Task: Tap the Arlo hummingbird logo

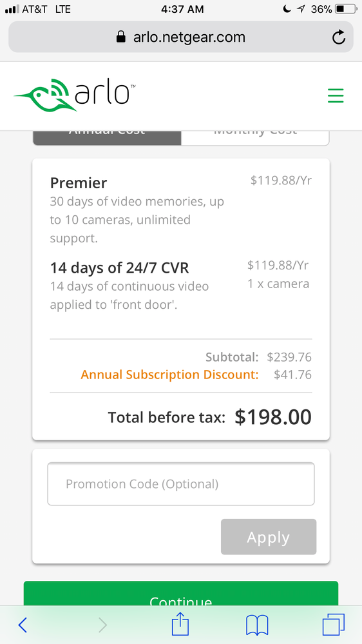Action: click(75, 95)
